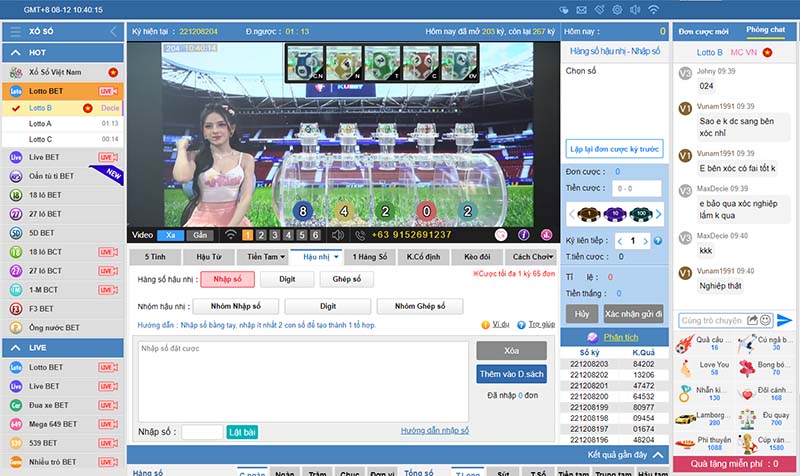Open the Hướng dẫn nhập số link
The width and height of the screenshot is (800, 476).
(435, 430)
